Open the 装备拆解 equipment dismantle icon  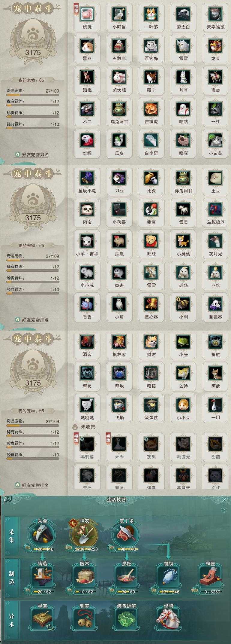pos(127,619)
